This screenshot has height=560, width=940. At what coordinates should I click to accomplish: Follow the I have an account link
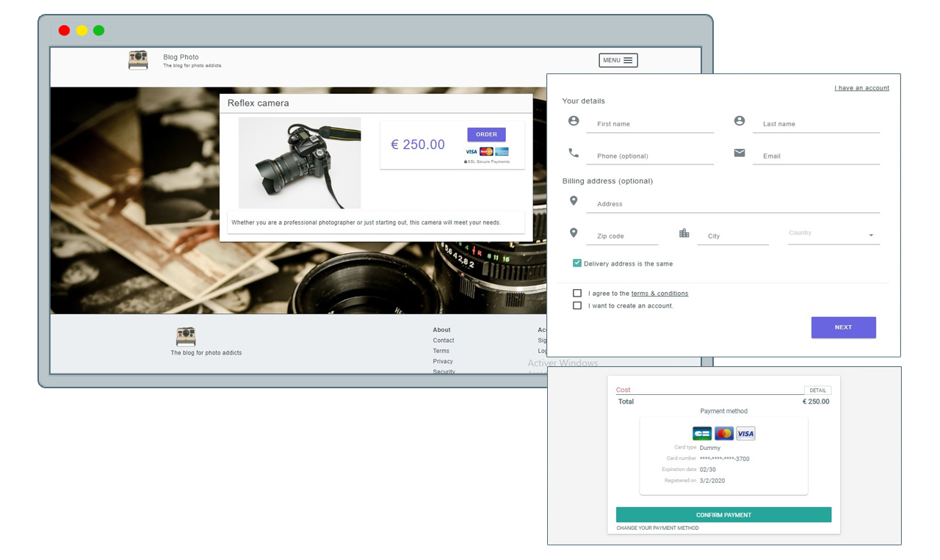[x=861, y=88]
